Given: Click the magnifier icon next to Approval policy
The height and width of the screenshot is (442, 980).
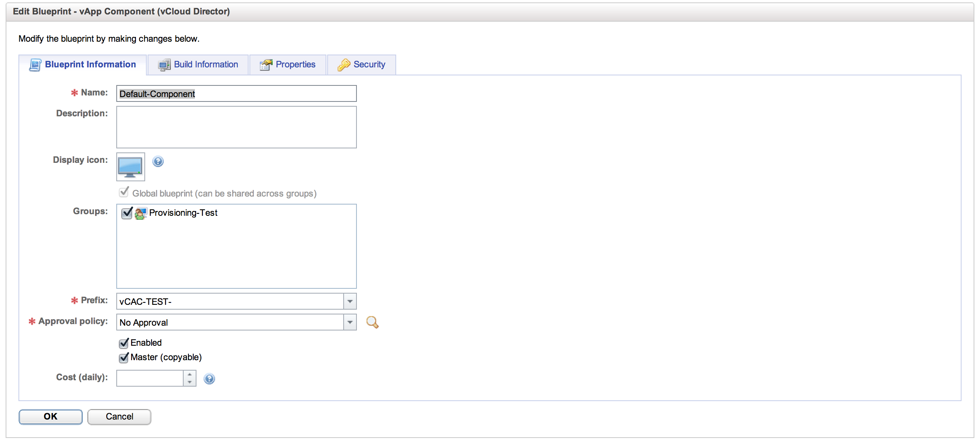Looking at the screenshot, I should [x=372, y=322].
